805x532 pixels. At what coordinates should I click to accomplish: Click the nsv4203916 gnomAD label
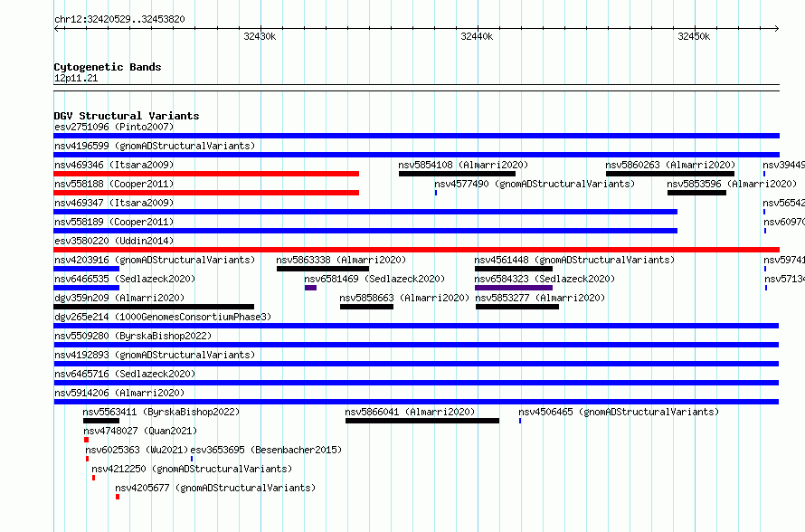(x=155, y=260)
